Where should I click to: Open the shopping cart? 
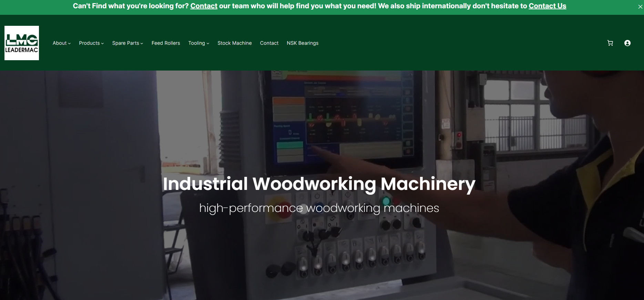pyautogui.click(x=610, y=43)
